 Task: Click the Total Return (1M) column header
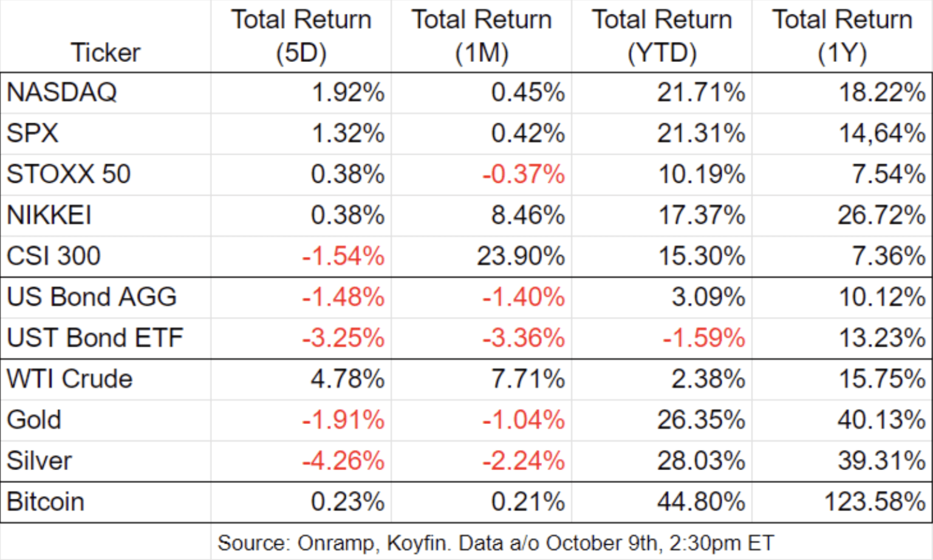click(x=481, y=36)
